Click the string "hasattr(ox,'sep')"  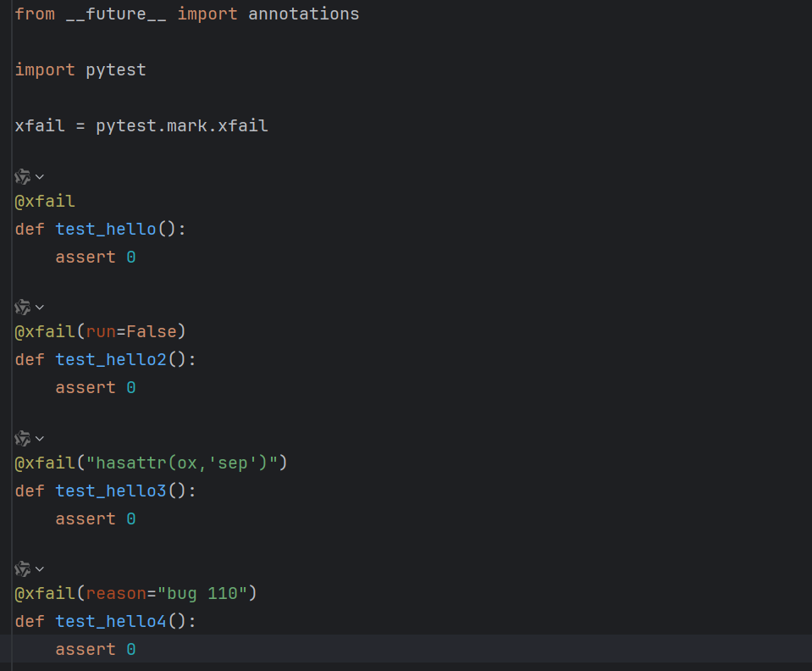tap(182, 463)
